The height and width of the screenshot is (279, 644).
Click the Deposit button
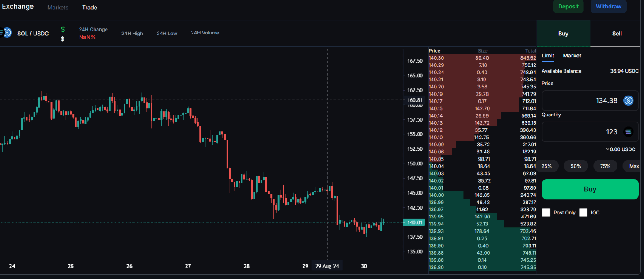tap(568, 7)
